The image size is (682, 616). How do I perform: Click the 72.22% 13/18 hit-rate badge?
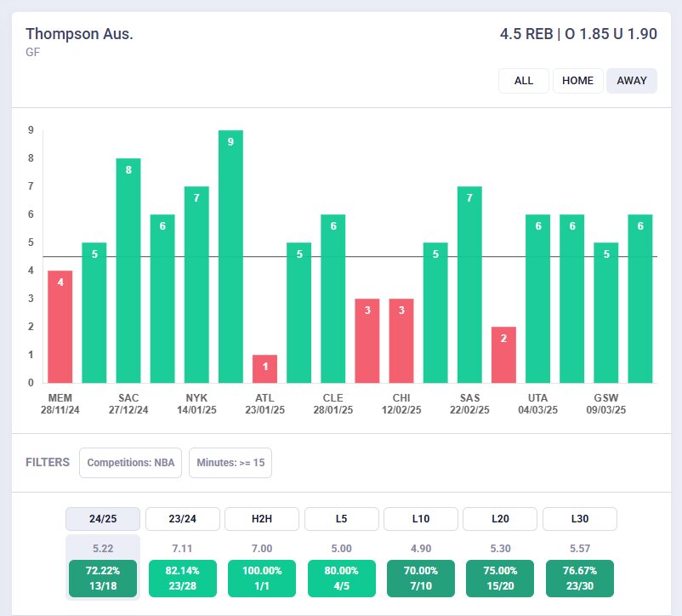(x=103, y=579)
